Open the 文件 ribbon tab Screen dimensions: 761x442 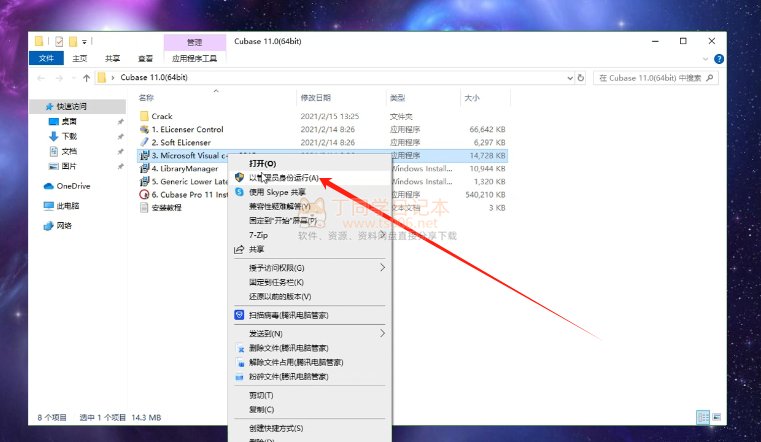46,59
